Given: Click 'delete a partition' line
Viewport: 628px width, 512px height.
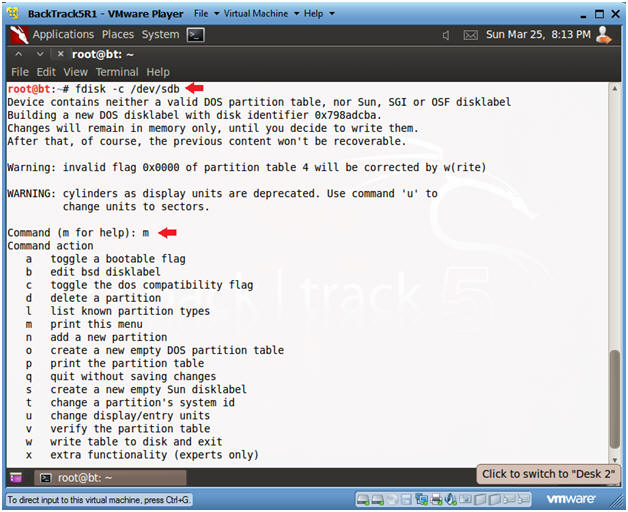Looking at the screenshot, I should click(x=105, y=298).
